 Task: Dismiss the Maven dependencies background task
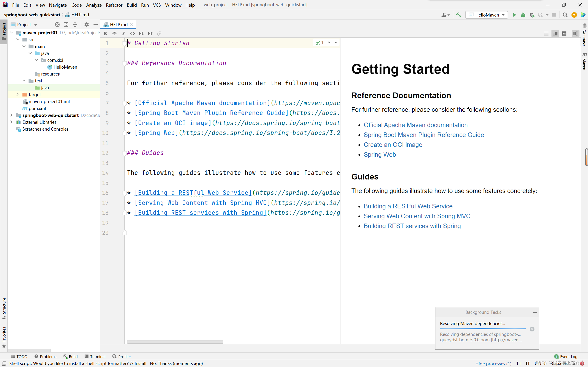(532, 329)
